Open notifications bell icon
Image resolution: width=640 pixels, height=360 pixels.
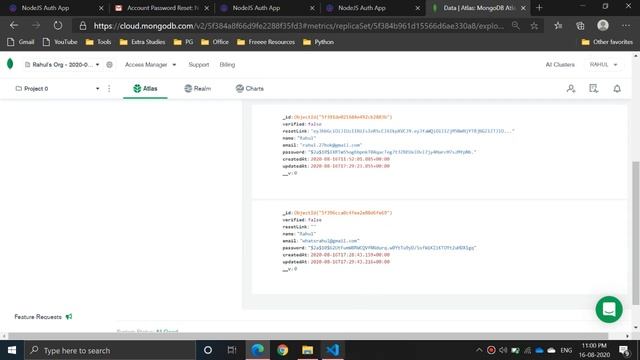[x=617, y=89]
